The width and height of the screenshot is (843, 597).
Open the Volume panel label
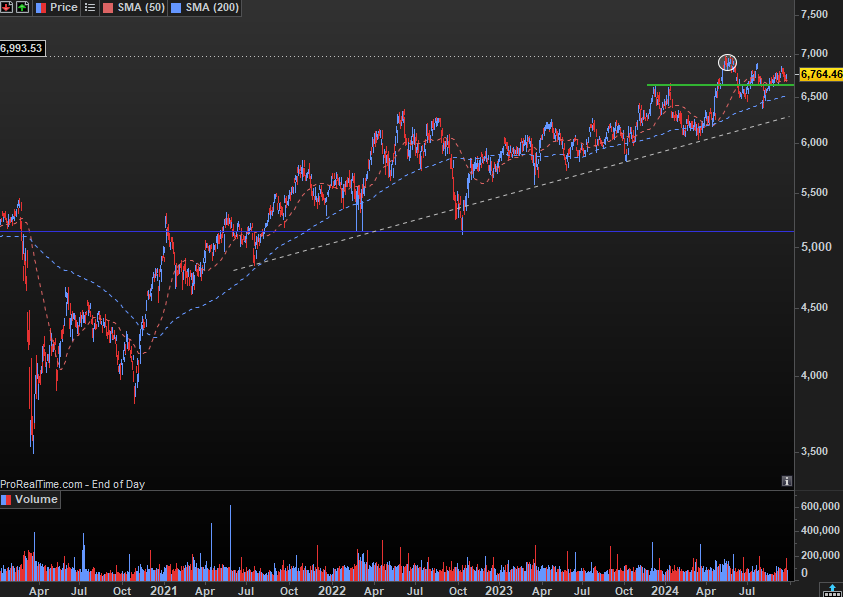click(30, 500)
